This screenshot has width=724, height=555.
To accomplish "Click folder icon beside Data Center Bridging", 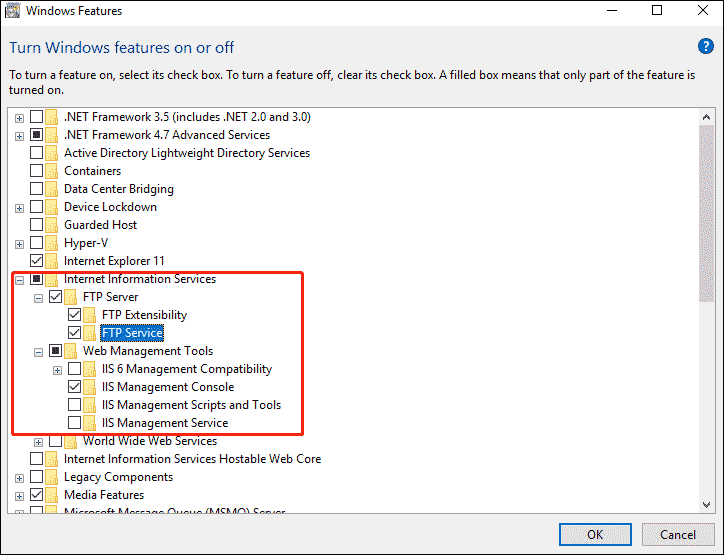I will [52, 189].
